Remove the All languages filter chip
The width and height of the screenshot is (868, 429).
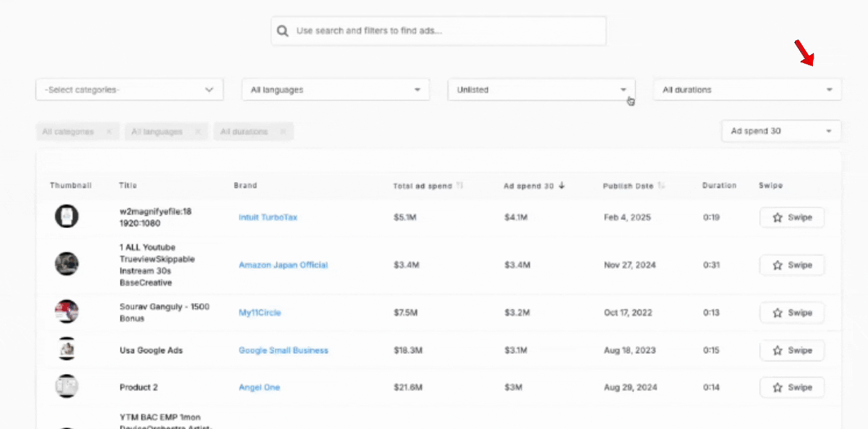tap(197, 131)
